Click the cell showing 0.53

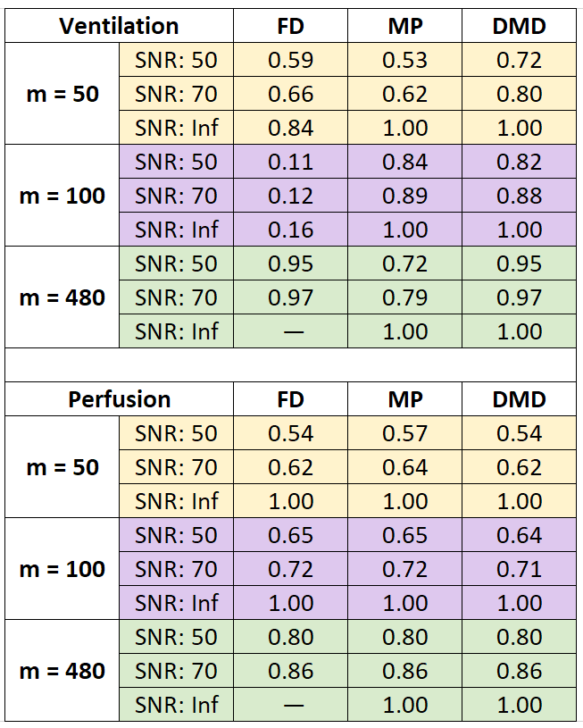(x=404, y=60)
